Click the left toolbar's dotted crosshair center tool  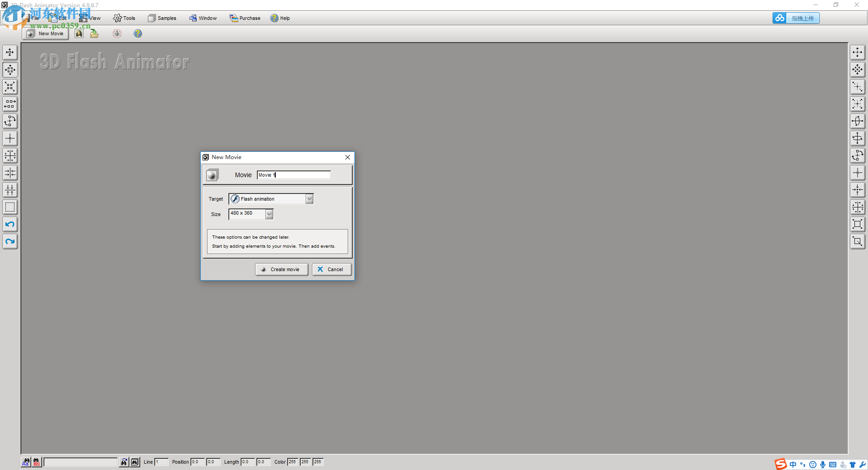click(x=10, y=138)
